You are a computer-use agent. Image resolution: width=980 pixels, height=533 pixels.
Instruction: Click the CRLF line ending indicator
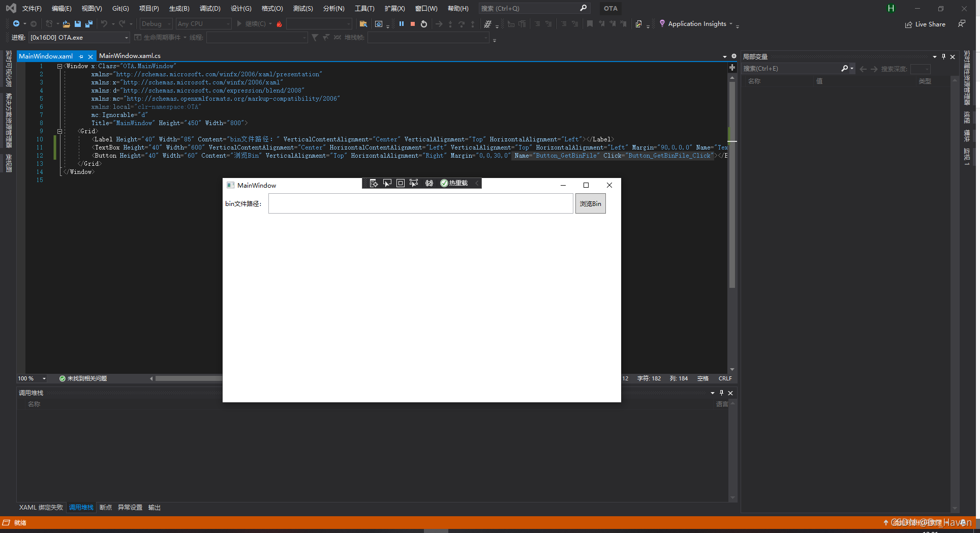pyautogui.click(x=725, y=378)
